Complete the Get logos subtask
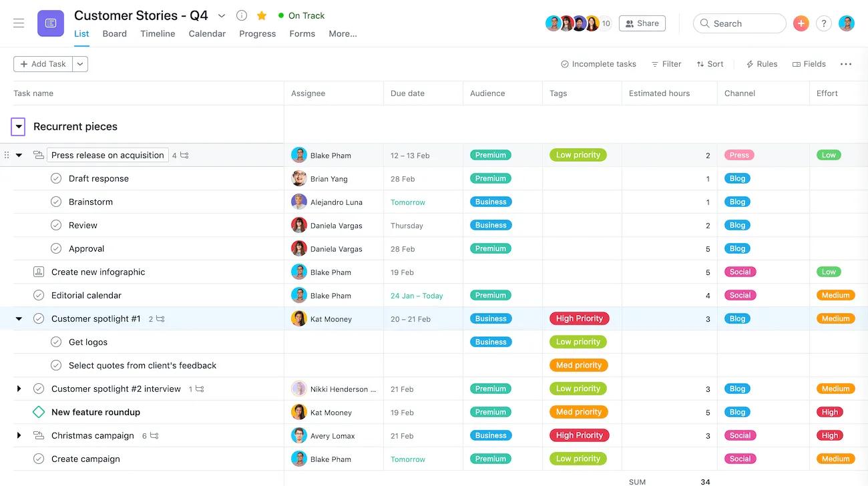This screenshot has height=486, width=868. [x=56, y=342]
